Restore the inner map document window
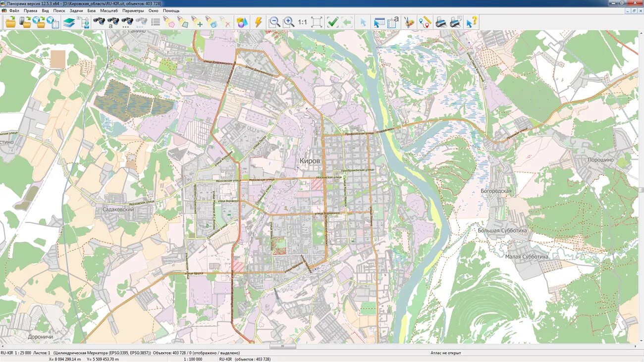 (634, 10)
